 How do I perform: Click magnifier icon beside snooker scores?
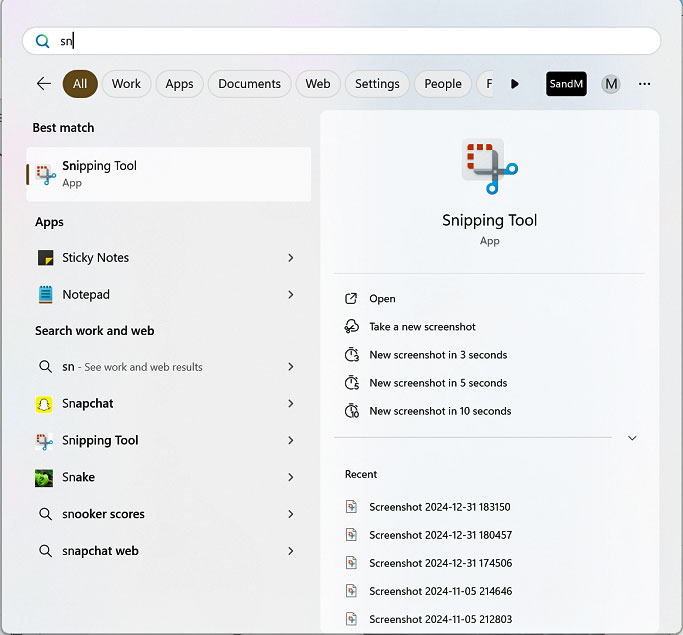tap(45, 514)
